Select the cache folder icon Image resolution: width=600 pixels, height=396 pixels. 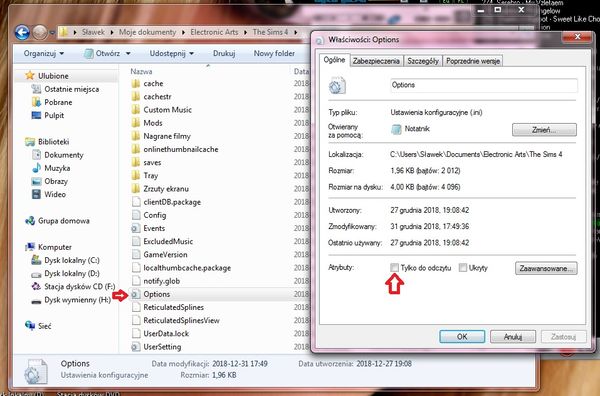point(135,83)
